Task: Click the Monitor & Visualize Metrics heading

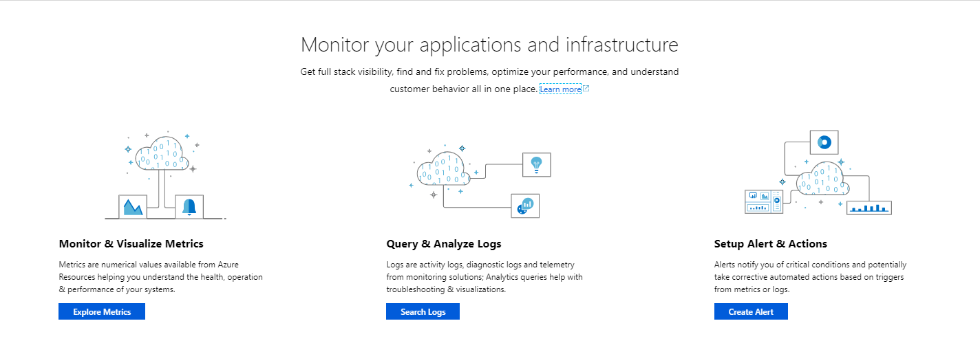Action: tap(131, 244)
